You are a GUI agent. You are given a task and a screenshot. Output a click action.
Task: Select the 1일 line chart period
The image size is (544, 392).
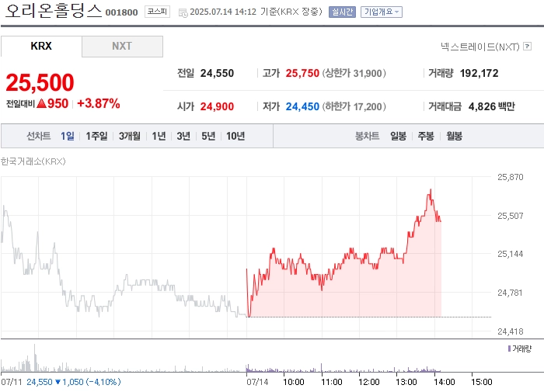(68, 136)
